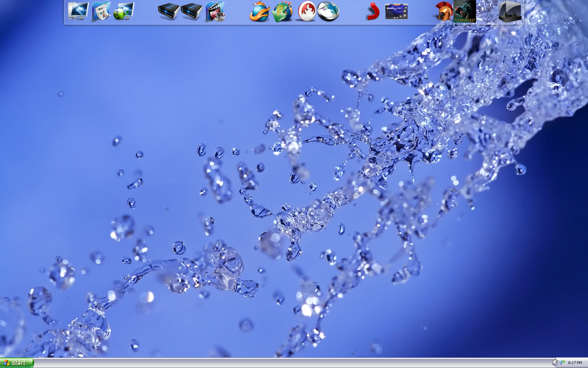588x368 pixels.
Task: Click the 8:17 PM clock
Action: (575, 363)
